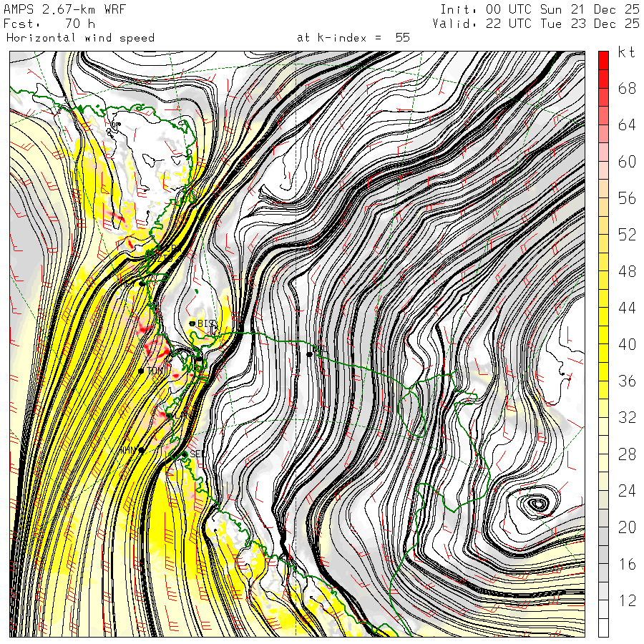Viewport: 644px width, 644px height.
Task: Click the 'TOM' station label
Action: (156, 371)
